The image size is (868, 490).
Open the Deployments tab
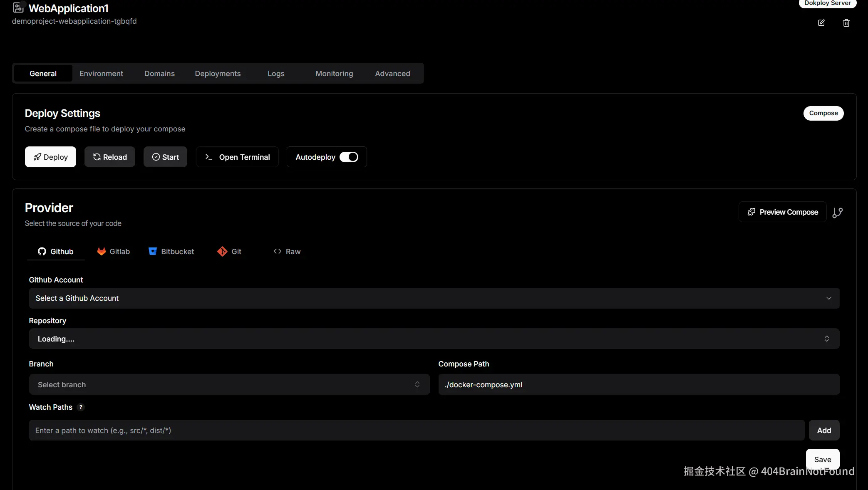218,74
